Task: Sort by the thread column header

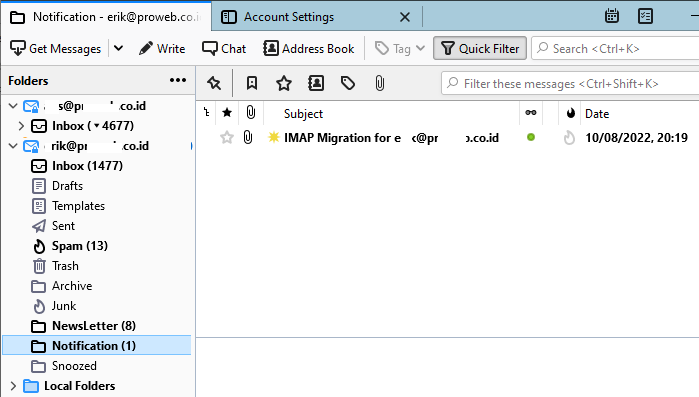Action: pos(206,113)
